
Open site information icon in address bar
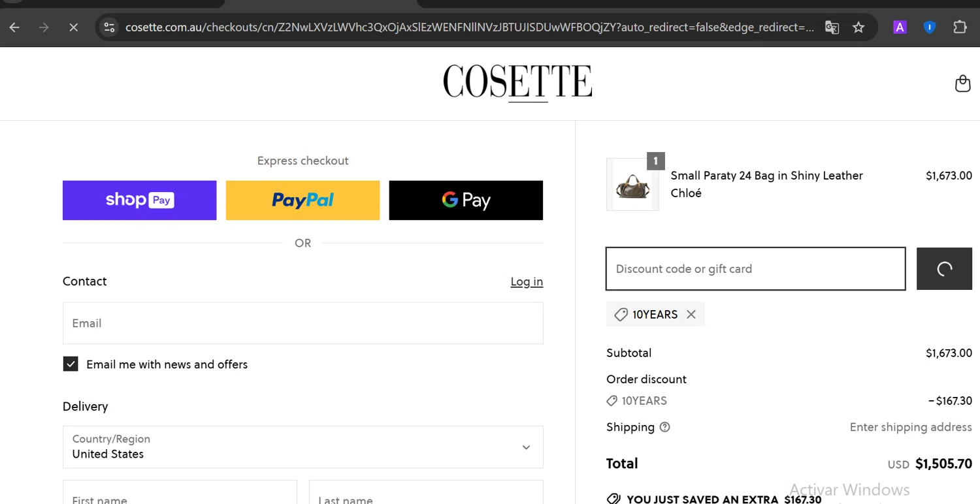pos(110,27)
